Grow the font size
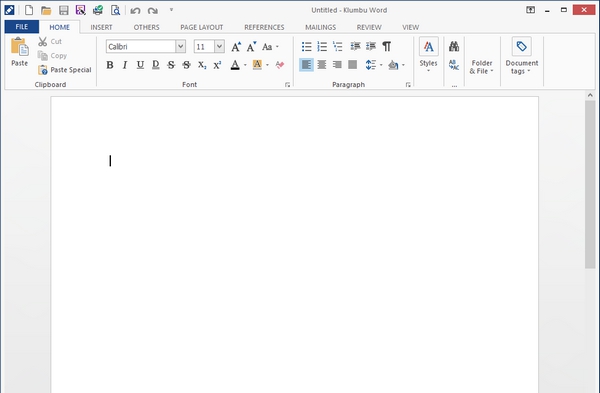 pos(236,47)
